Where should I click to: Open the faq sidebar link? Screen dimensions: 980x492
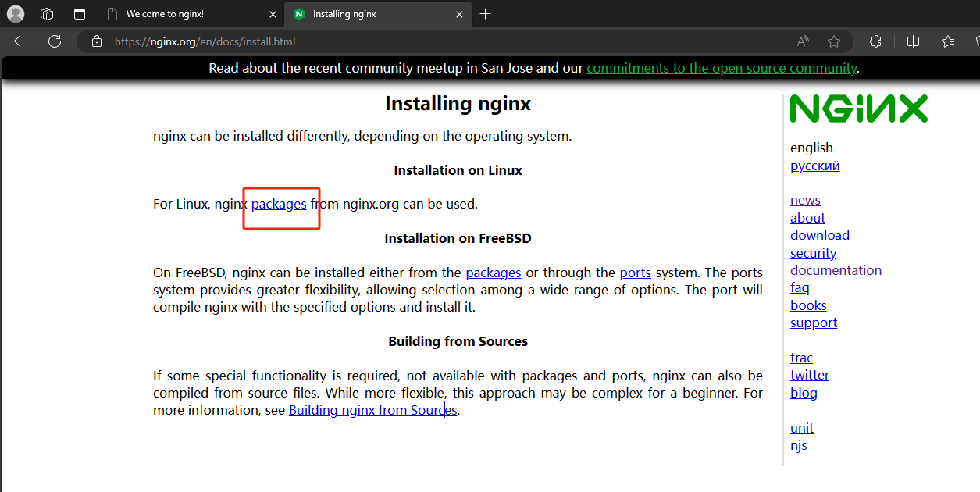point(800,287)
